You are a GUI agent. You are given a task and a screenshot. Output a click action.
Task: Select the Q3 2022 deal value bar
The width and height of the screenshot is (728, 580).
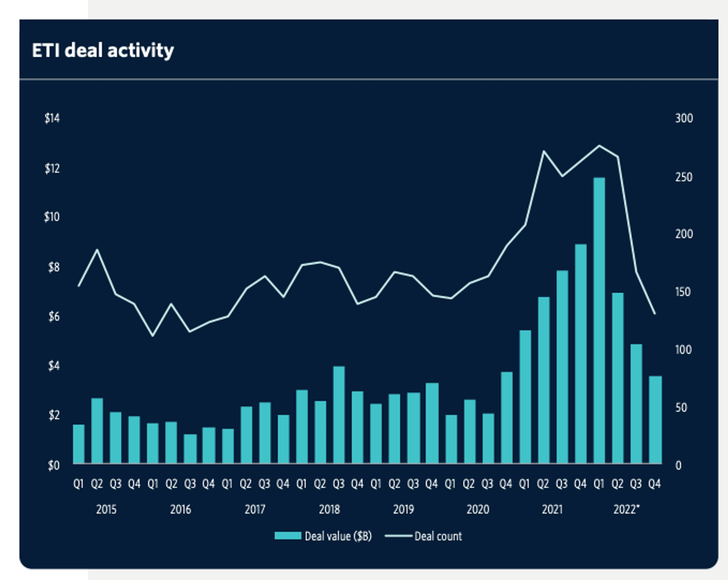(636, 404)
